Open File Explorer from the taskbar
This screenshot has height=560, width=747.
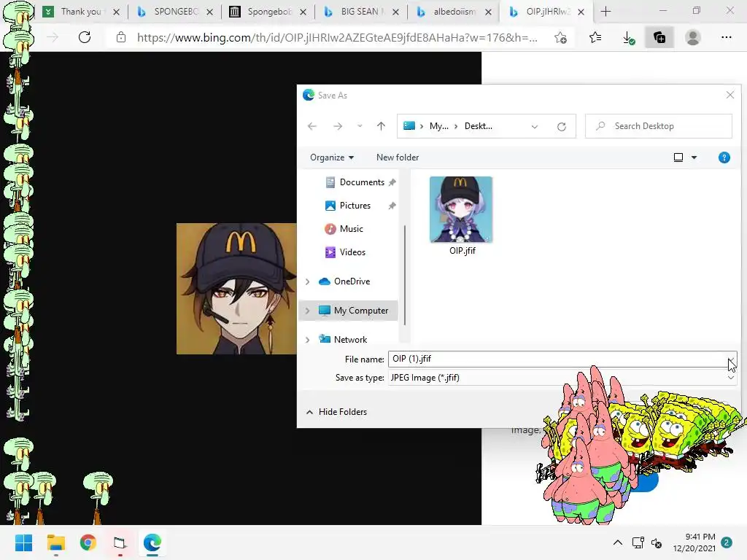click(56, 542)
